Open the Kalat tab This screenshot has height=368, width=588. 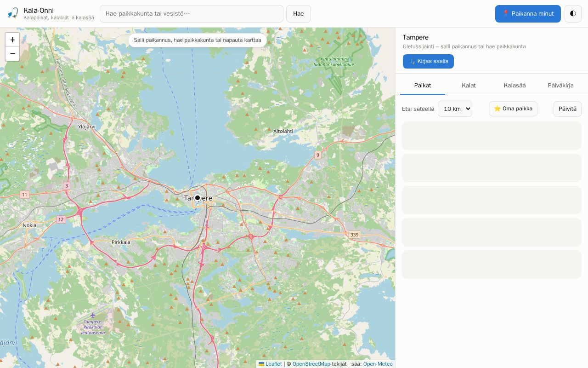click(469, 86)
